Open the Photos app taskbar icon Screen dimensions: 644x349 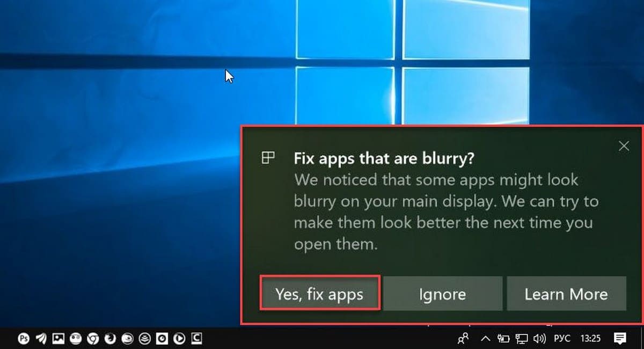pos(58,338)
